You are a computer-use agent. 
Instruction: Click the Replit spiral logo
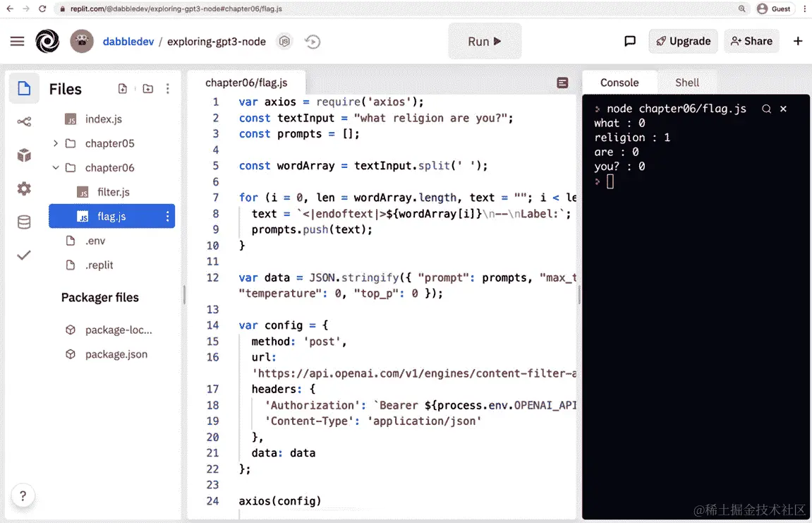pyautogui.click(x=47, y=42)
